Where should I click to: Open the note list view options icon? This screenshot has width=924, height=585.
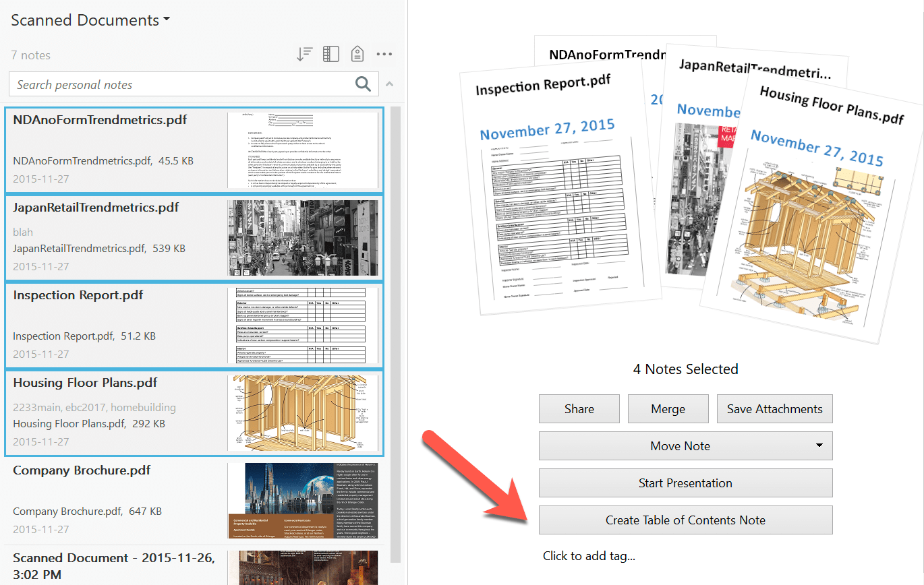[x=331, y=55]
